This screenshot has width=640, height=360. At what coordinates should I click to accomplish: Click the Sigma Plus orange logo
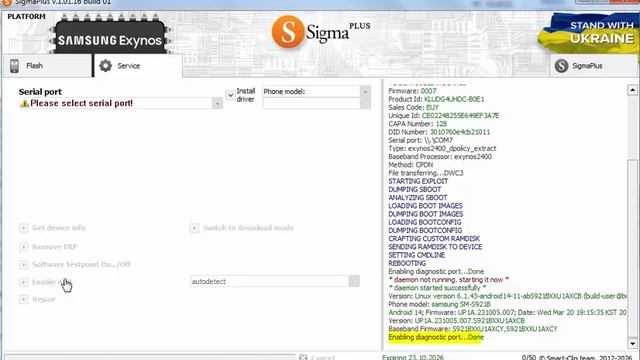pos(288,31)
